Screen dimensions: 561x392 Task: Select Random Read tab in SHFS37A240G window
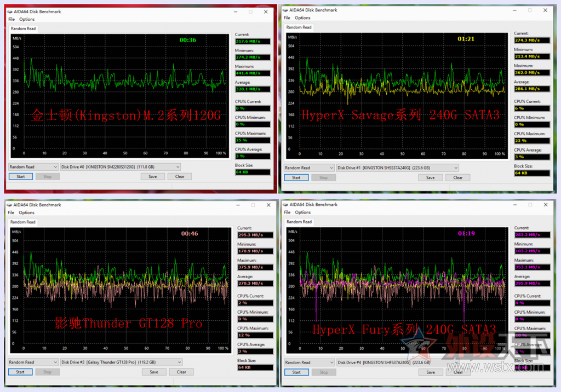point(299,222)
